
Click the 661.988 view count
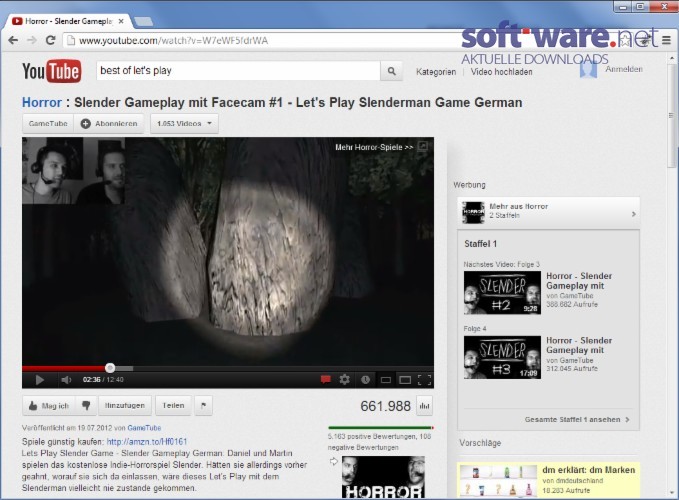pyautogui.click(x=385, y=406)
